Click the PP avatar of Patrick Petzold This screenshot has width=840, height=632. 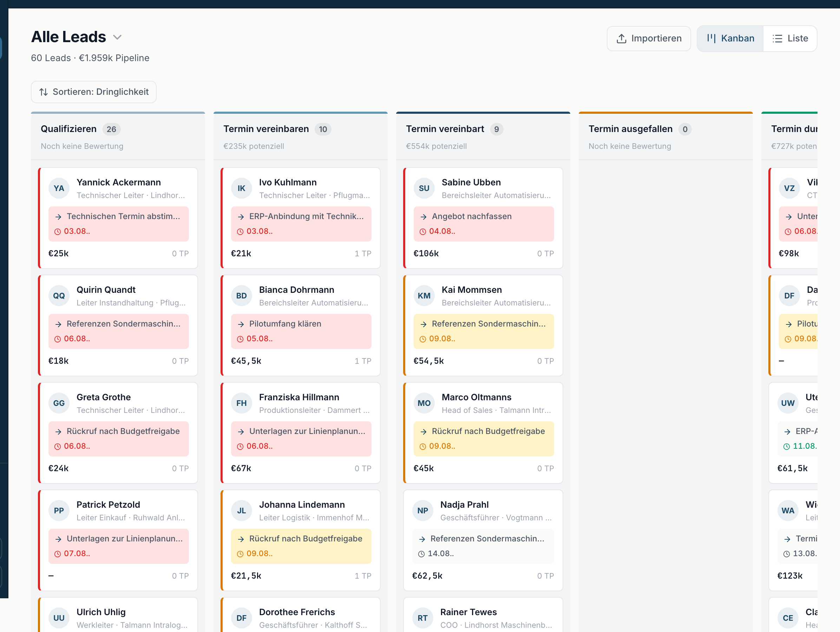pos(59,511)
